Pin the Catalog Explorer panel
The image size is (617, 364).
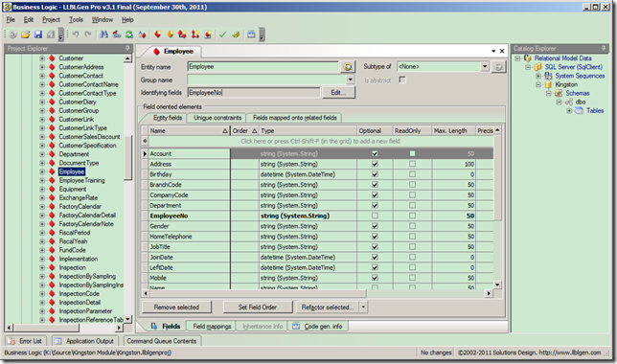tap(604, 48)
